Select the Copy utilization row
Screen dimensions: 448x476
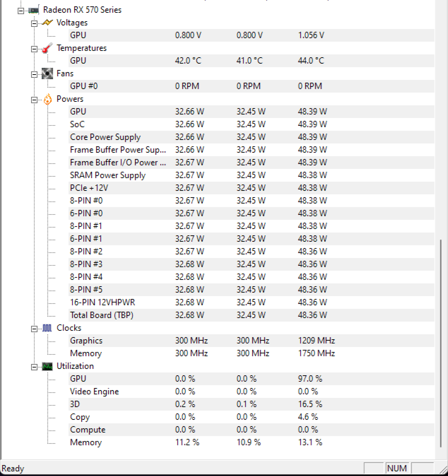coord(251,417)
